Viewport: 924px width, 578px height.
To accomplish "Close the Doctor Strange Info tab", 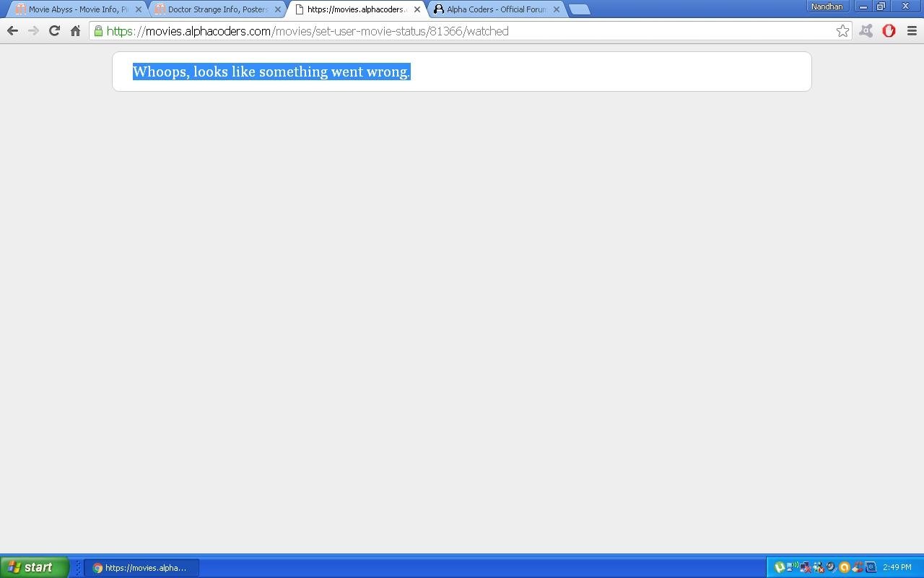I will click(278, 9).
